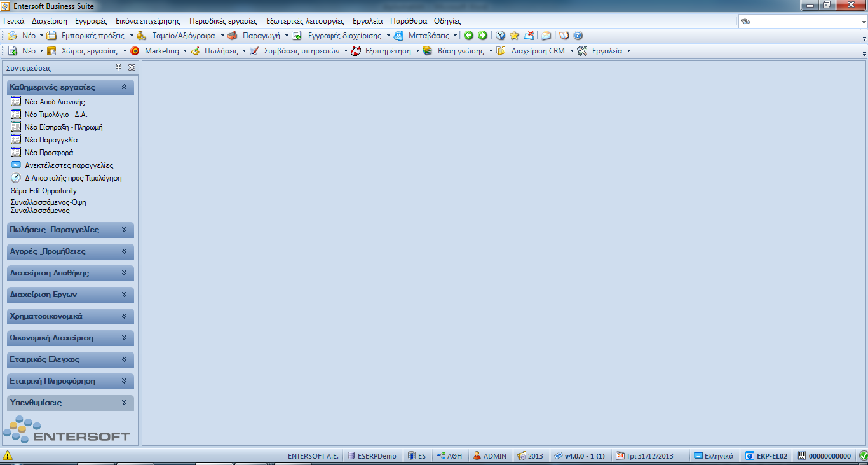Open Εμπορικές πράξεις toolbar icon
Viewport: 868px width, 465px height.
click(52, 36)
